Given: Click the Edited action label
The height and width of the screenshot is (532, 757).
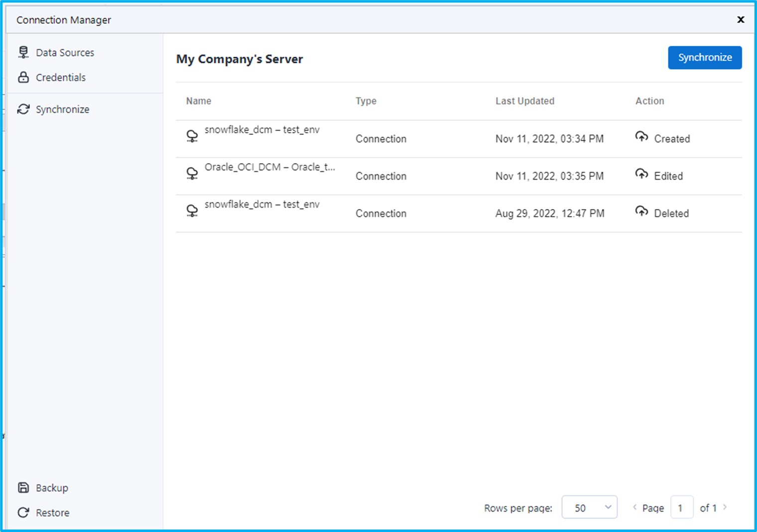Looking at the screenshot, I should (x=668, y=176).
